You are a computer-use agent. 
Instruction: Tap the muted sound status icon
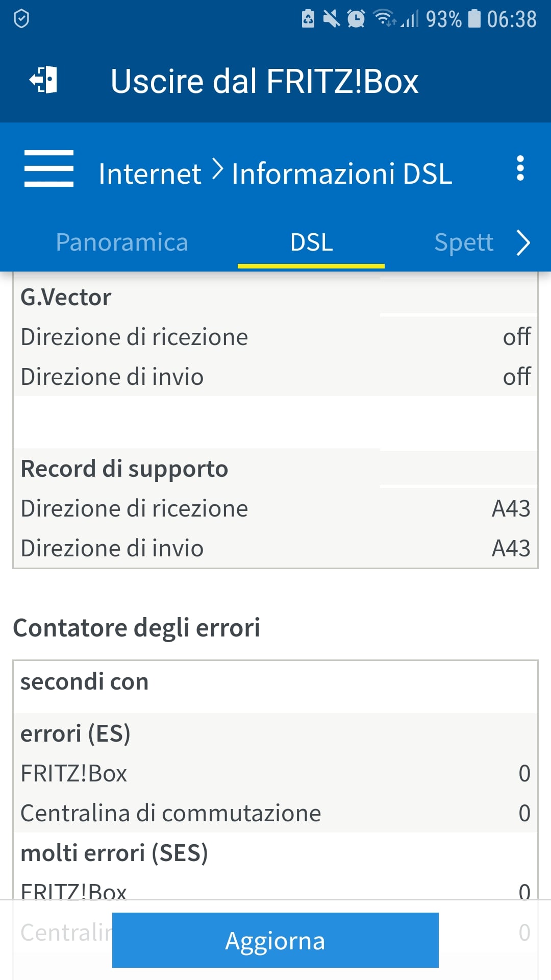pyautogui.click(x=332, y=19)
